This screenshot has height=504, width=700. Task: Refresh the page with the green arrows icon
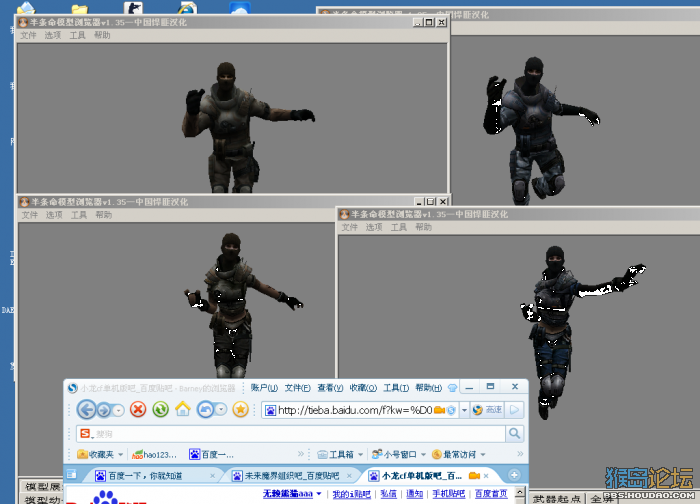click(161, 409)
